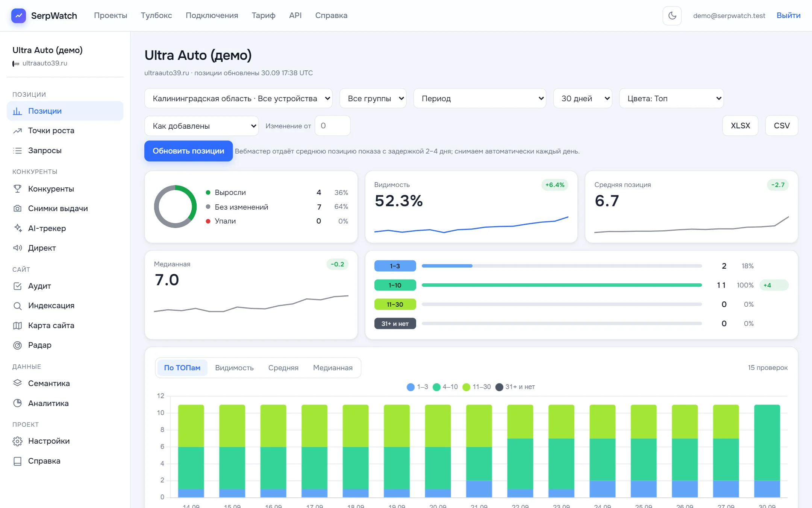Click the Выйти logout link
Screen dimensions: 812x508
click(788, 15)
